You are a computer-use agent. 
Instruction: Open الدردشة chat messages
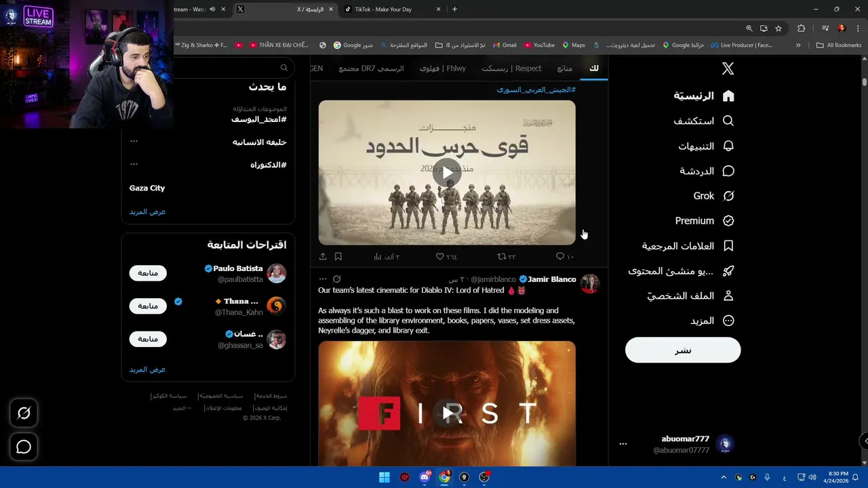[x=707, y=171]
